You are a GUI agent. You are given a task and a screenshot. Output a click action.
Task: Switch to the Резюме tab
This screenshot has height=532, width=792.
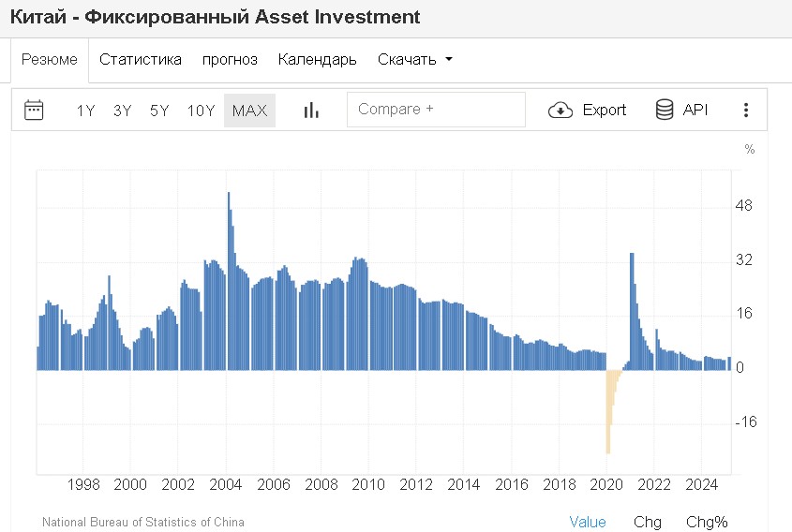pos(50,60)
